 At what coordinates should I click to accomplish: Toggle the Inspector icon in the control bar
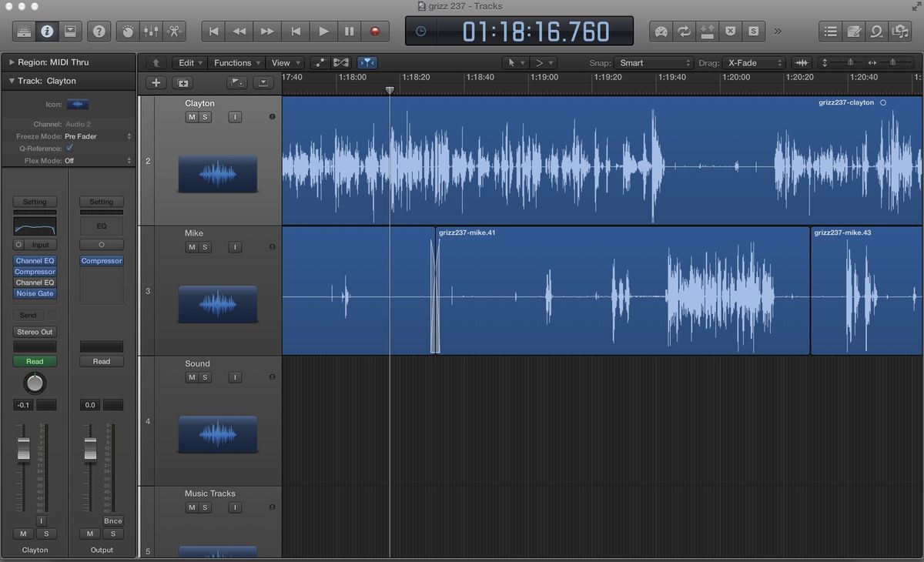pyautogui.click(x=49, y=32)
